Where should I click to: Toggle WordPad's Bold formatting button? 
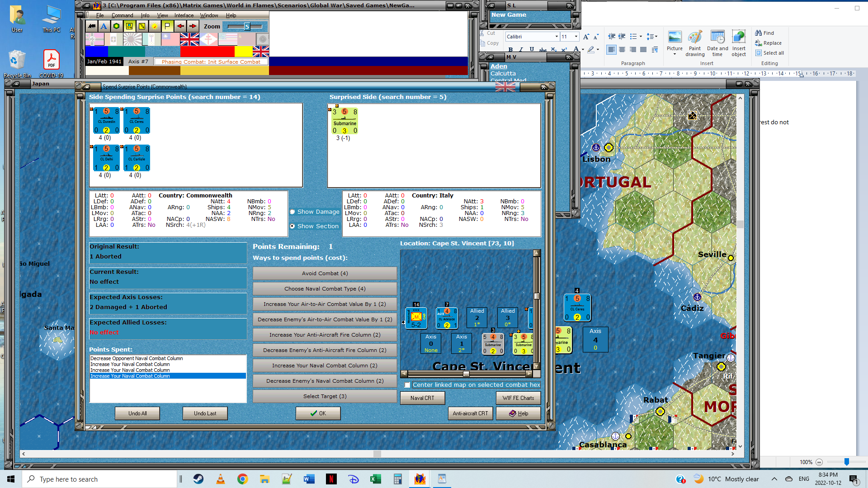[x=510, y=49]
